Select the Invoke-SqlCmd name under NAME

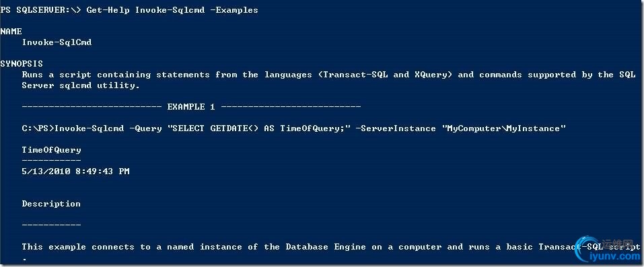[57, 42]
